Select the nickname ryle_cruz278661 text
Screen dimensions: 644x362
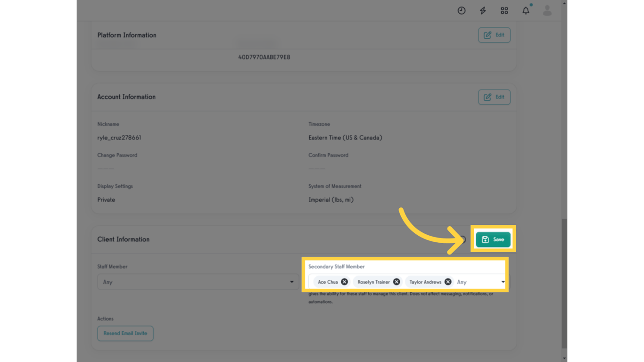coord(119,138)
